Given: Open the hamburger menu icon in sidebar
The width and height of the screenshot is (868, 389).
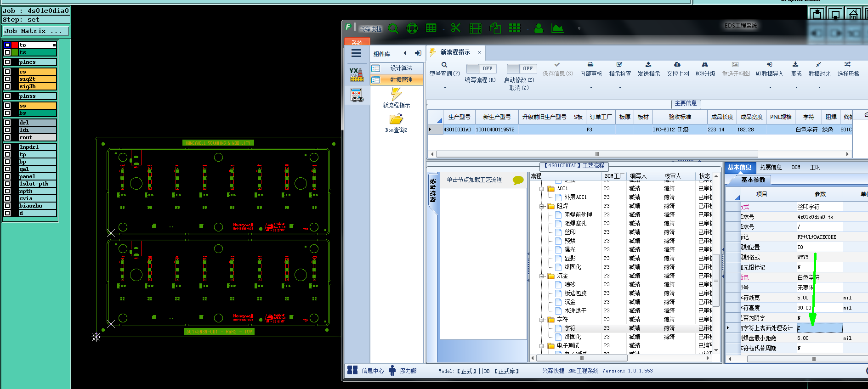Looking at the screenshot, I should click(x=356, y=53).
